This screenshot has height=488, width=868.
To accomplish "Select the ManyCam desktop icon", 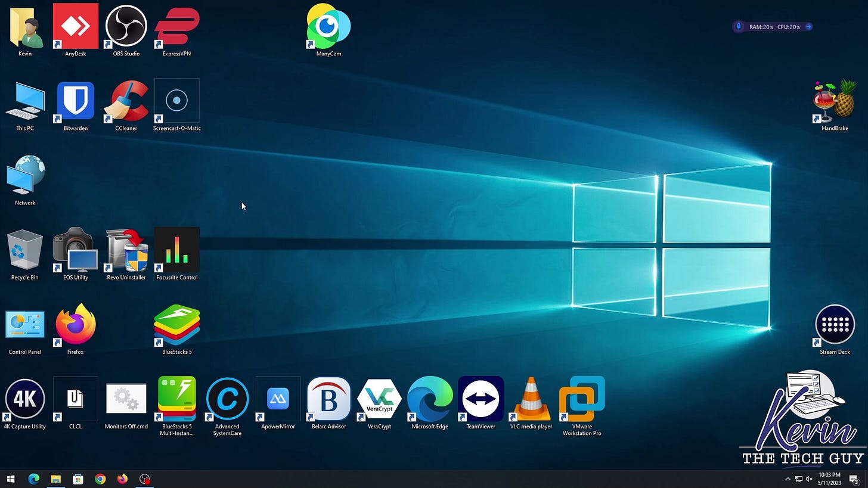I will click(328, 30).
